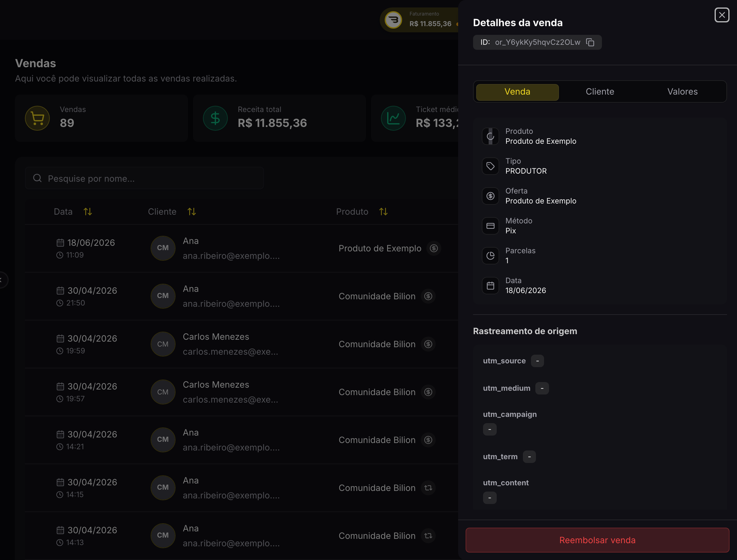The width and height of the screenshot is (737, 560).
Task: Open the sale dated 18/06/2026 11:09
Action: pyautogui.click(x=242, y=248)
